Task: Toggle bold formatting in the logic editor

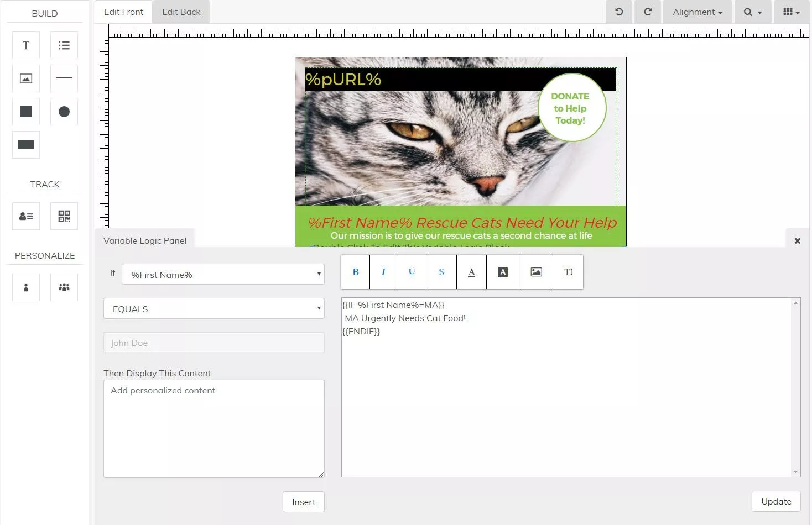Action: coord(355,272)
